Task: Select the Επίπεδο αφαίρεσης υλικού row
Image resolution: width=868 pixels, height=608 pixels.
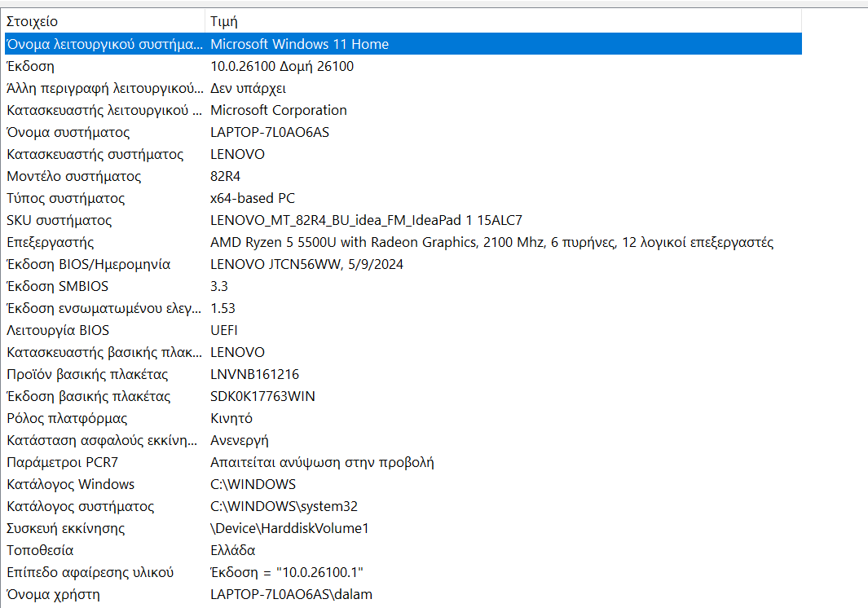Action: tap(403, 573)
